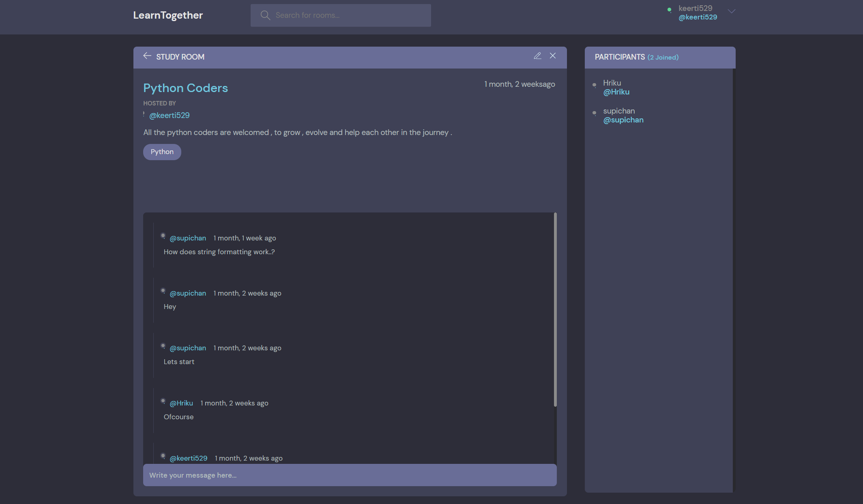The image size is (863, 504).
Task: Click Hriku's avatar in the participants list
Action: 595,84
